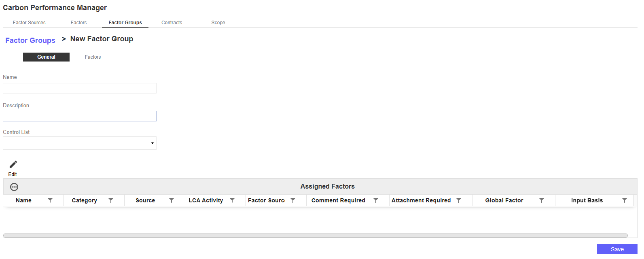The height and width of the screenshot is (259, 644).
Task: Sort by the Input Basis column header
Action: coord(587,200)
